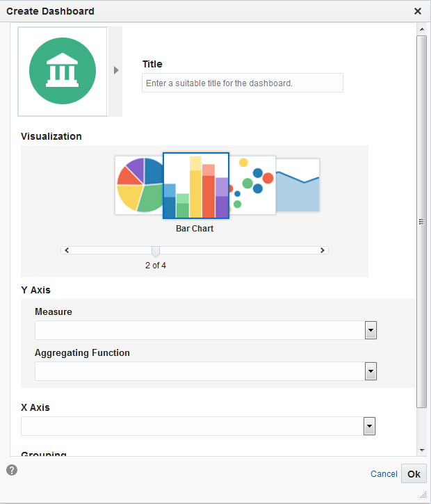
Task: Pick the area chart visualization thumbnail
Action: 298,185
